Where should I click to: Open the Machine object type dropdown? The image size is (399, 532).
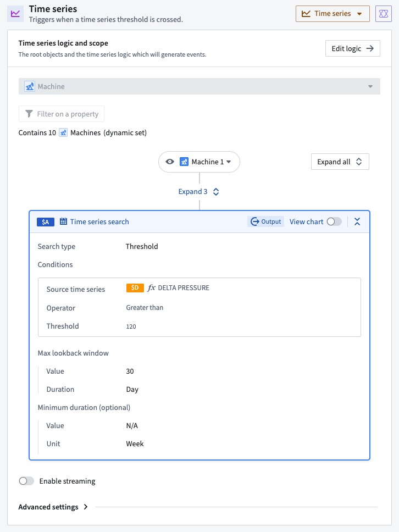pyautogui.click(x=199, y=86)
